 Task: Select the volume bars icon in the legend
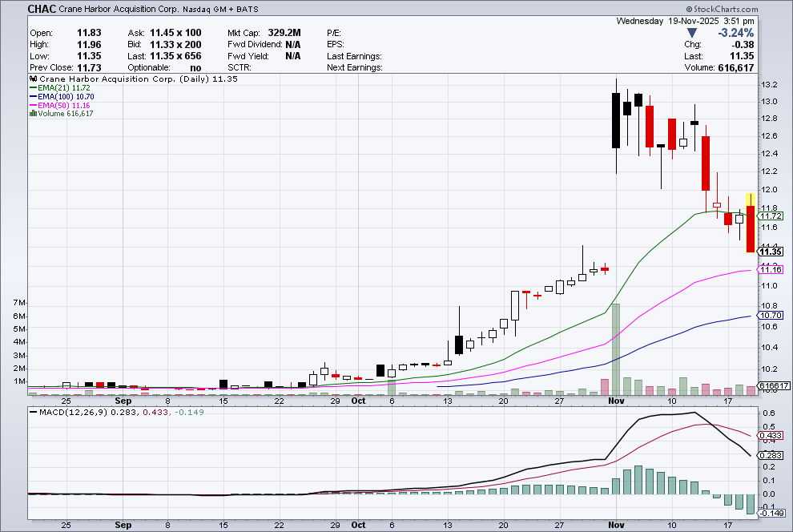(31, 113)
